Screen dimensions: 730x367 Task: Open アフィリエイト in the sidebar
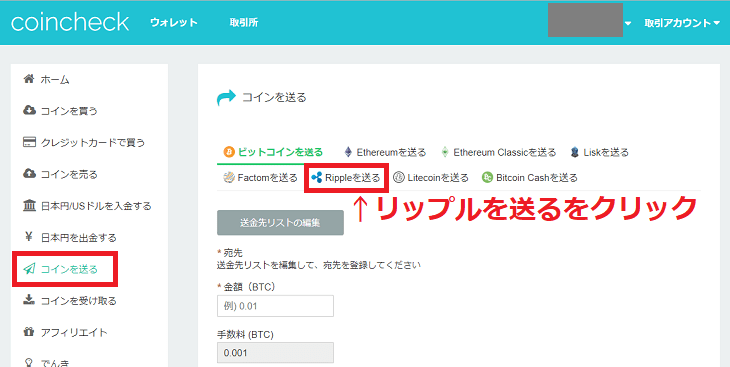(x=74, y=333)
